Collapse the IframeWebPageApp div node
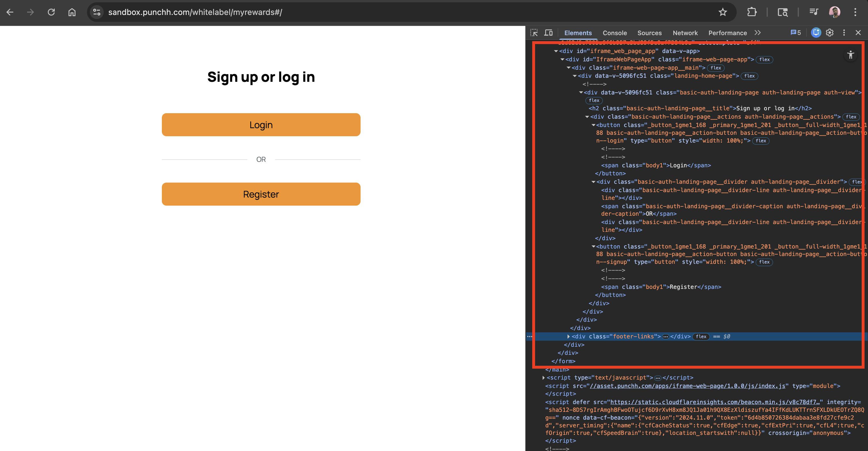The image size is (868, 451). [x=562, y=60]
